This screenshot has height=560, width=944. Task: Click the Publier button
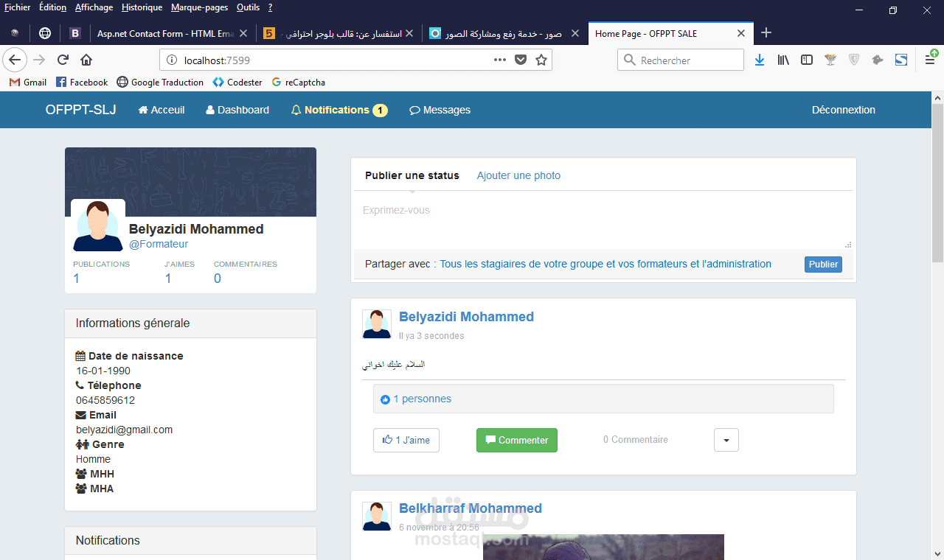click(823, 265)
